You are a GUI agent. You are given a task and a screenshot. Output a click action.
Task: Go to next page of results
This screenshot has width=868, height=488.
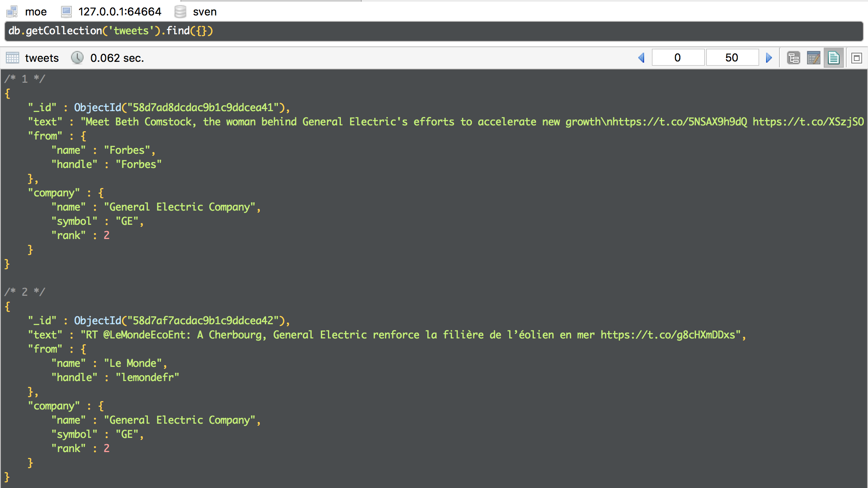(x=769, y=58)
